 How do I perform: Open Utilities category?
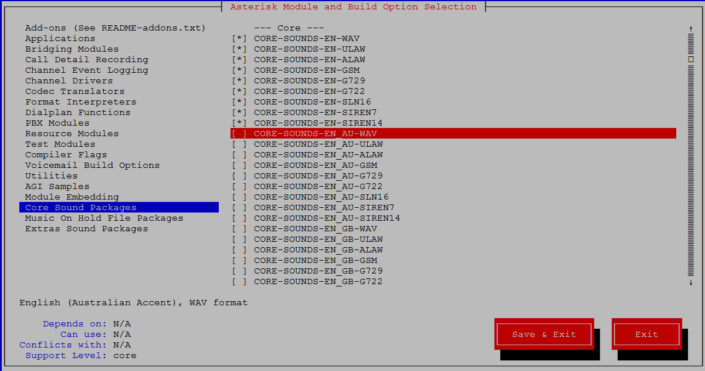(51, 176)
